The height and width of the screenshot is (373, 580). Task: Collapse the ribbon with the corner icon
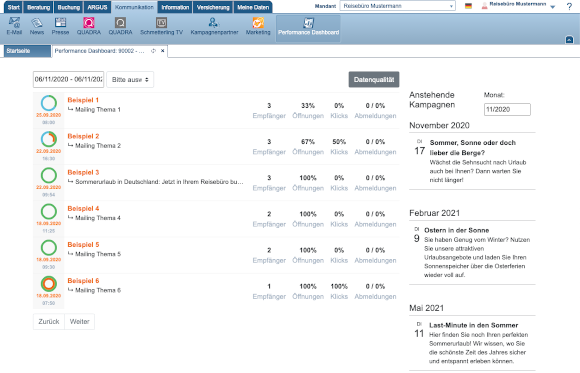tap(570, 40)
